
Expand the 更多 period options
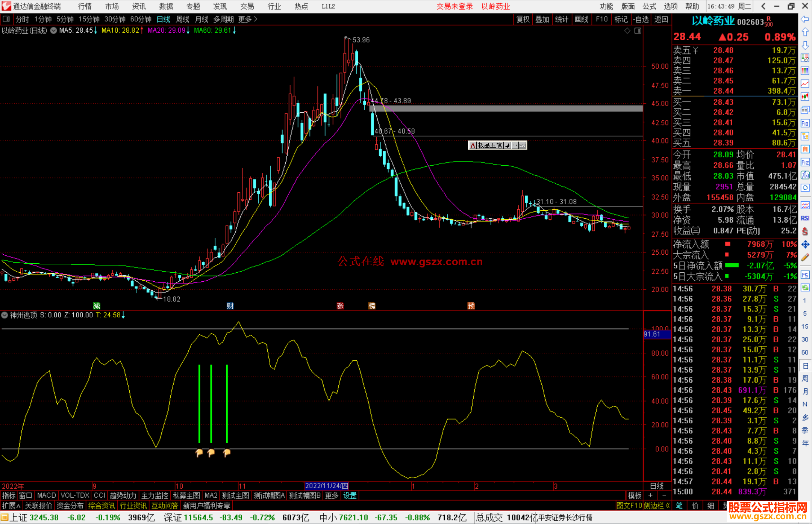[x=248, y=19]
